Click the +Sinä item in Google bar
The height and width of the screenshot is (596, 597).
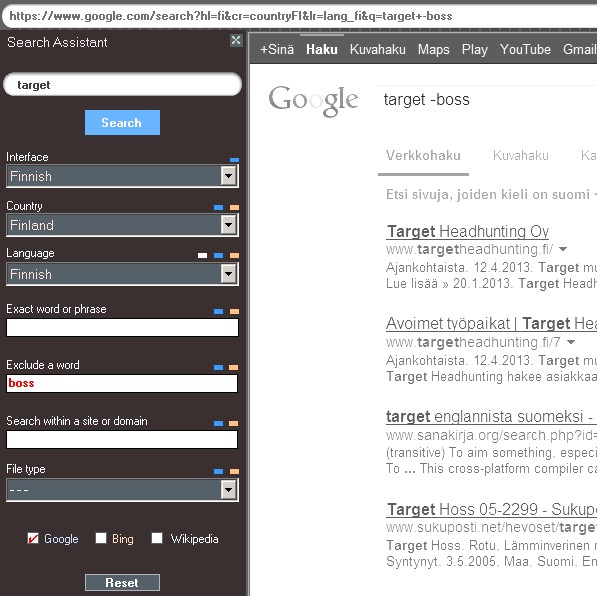coord(277,50)
